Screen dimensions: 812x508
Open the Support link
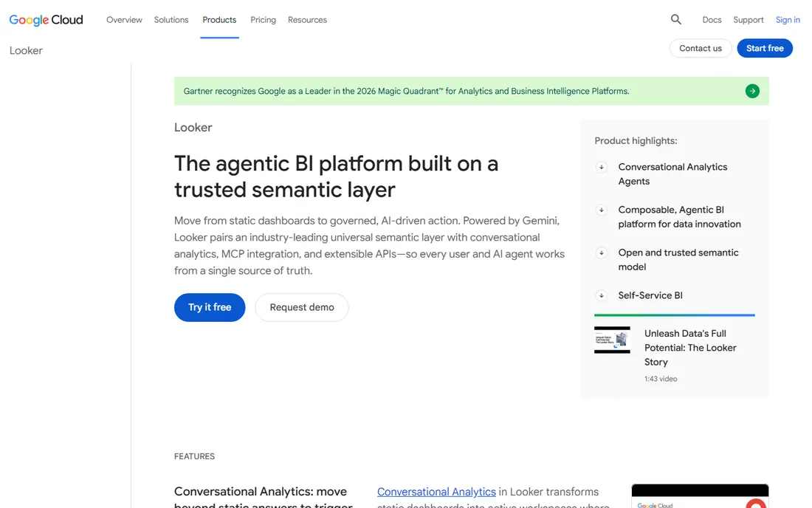(749, 20)
